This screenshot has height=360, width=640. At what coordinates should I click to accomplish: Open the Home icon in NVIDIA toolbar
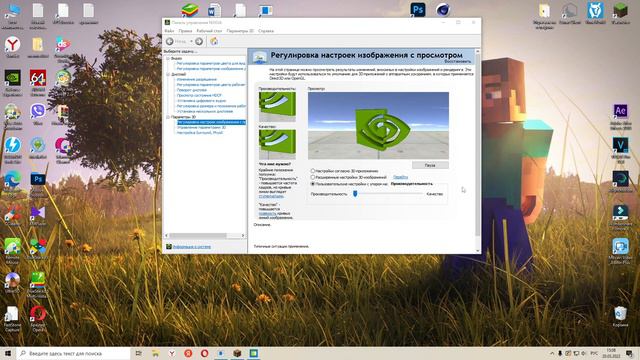click(214, 41)
